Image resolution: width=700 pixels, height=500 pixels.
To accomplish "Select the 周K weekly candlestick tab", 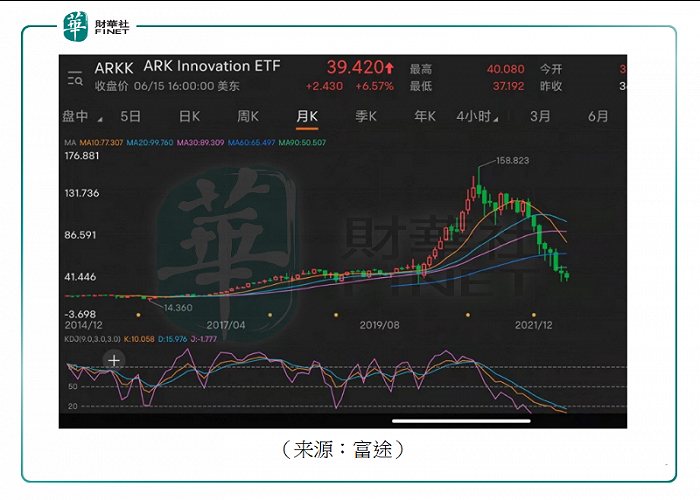I will pos(248,117).
